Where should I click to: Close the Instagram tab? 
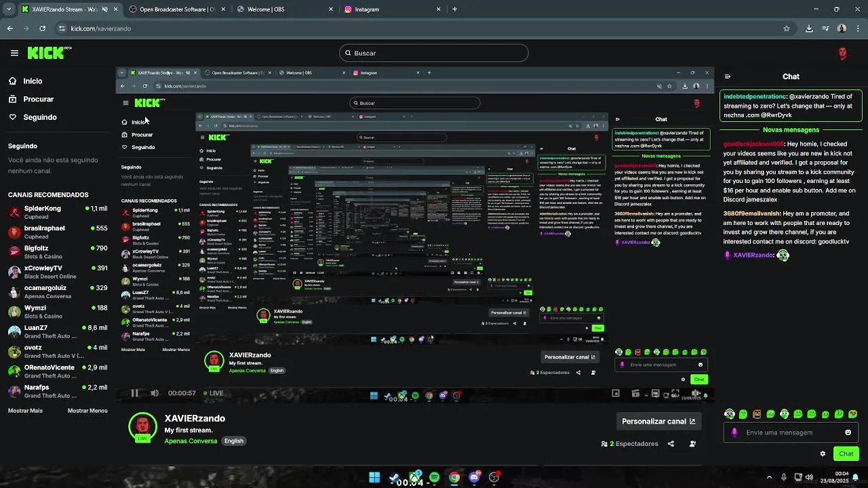pyautogui.click(x=439, y=9)
